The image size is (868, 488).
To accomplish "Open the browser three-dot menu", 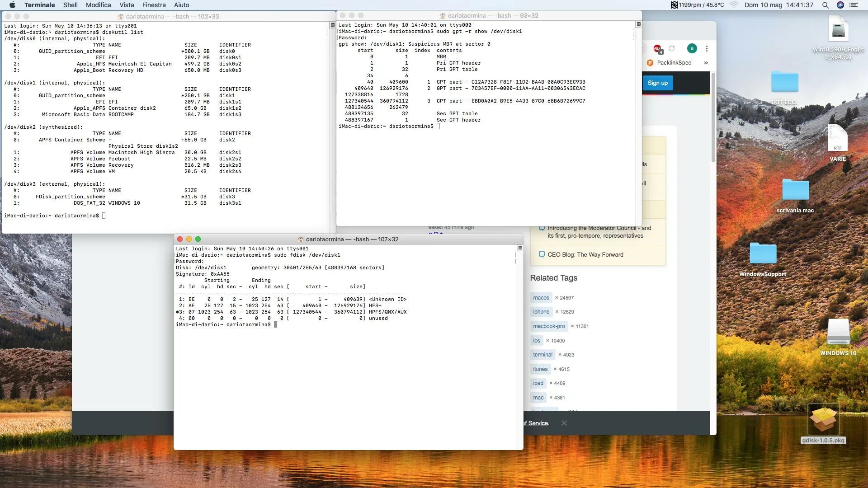I will [x=707, y=48].
